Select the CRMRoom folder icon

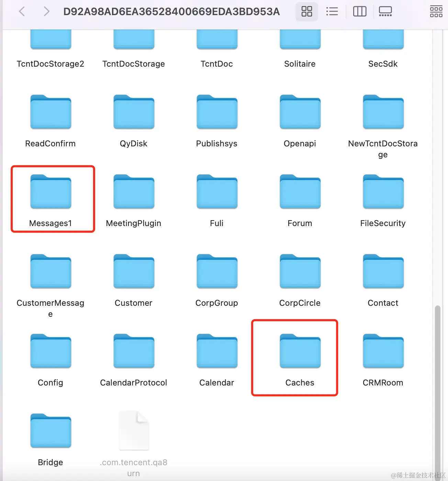[383, 351]
